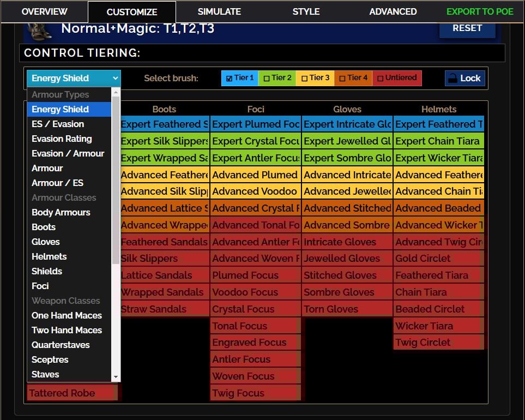Choose ES / Evasion from dropdown list

point(58,124)
